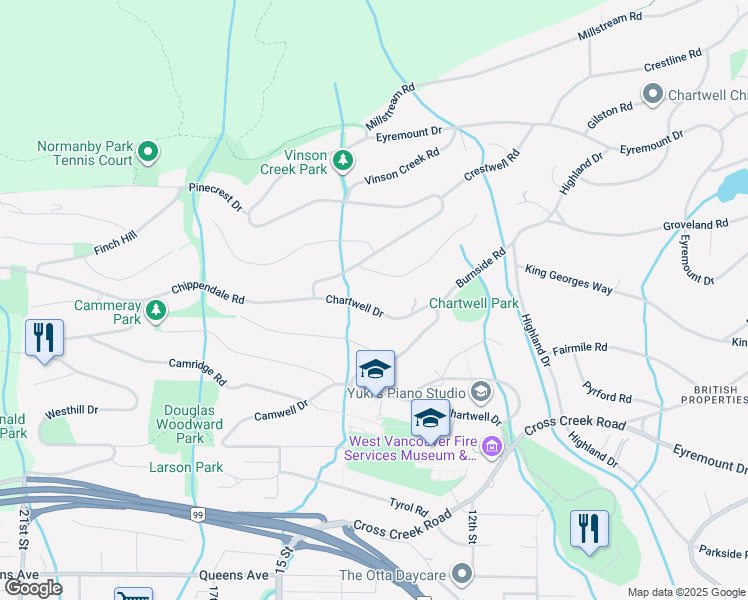Click the Normanby Park Tennis Court pin
Screen dimensions: 748x600
(148, 152)
